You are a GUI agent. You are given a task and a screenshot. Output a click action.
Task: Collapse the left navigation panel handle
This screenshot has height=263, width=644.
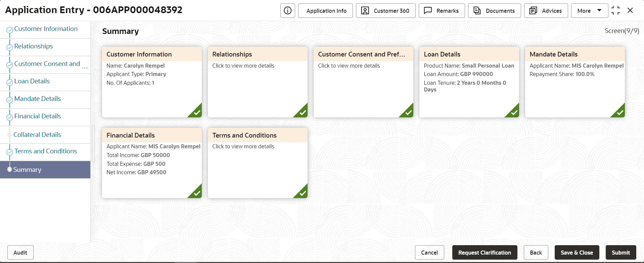tap(93, 144)
